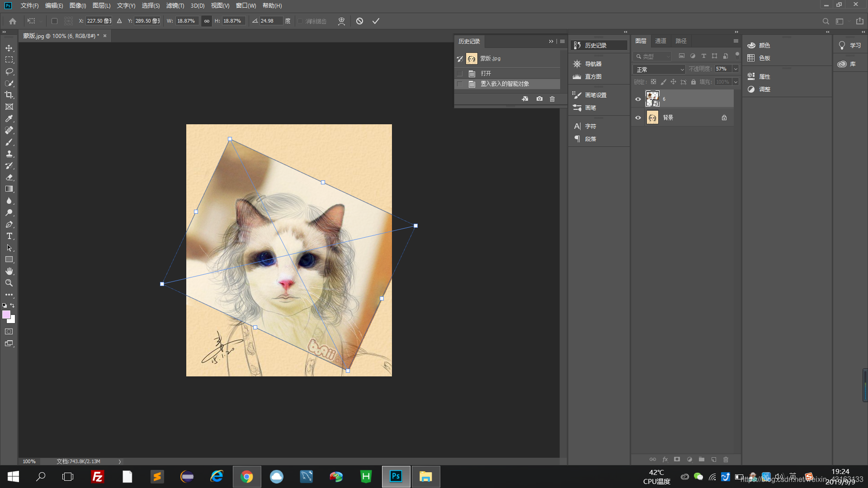The width and height of the screenshot is (868, 488).
Task: Select the Eyedropper tool
Action: click(9, 118)
